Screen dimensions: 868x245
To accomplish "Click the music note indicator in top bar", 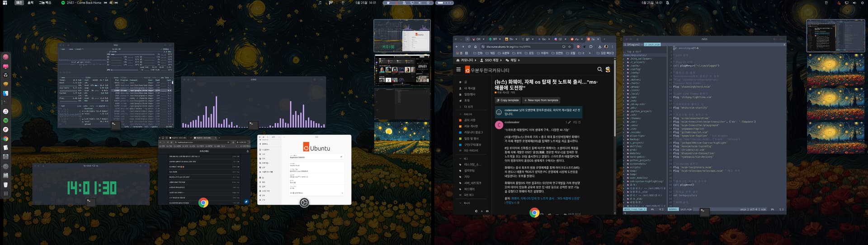I will coord(320,3).
